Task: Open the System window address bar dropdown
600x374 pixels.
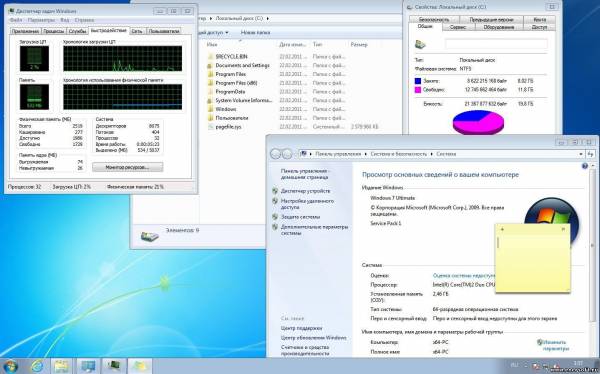Action: pos(581,154)
